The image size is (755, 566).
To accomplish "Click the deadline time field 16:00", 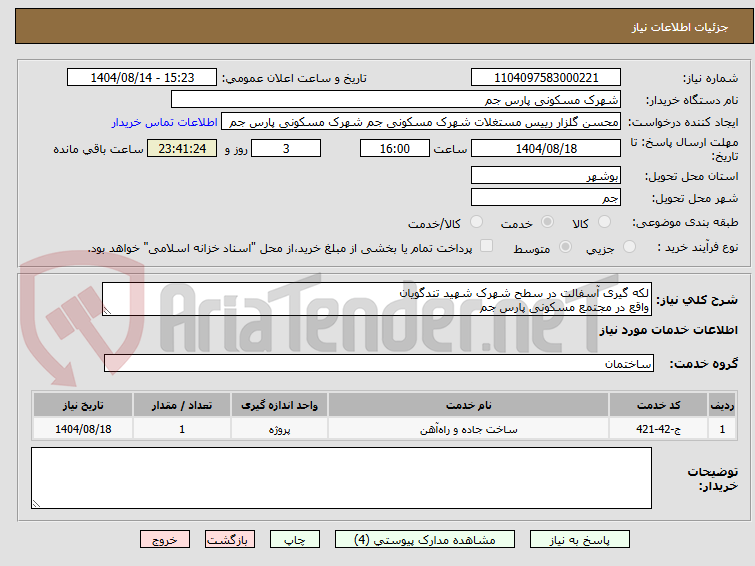I will tap(395, 148).
